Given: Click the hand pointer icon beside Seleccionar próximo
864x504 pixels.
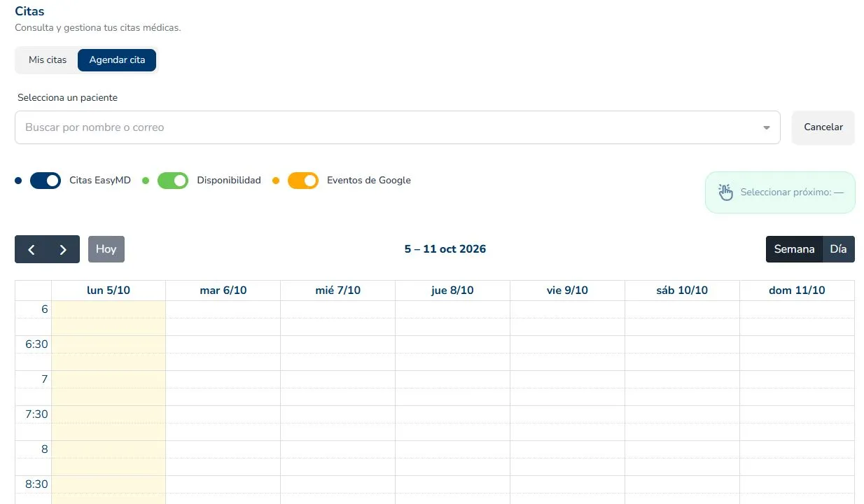Looking at the screenshot, I should point(725,192).
